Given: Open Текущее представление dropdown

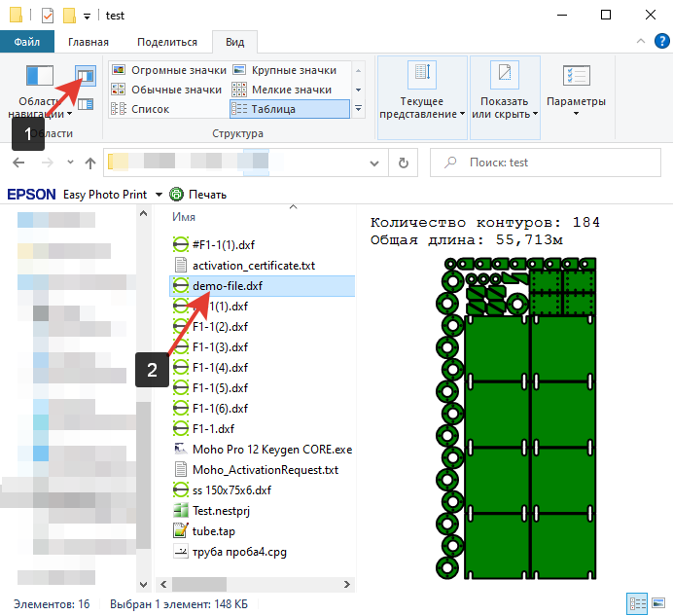Looking at the screenshot, I should [422, 97].
